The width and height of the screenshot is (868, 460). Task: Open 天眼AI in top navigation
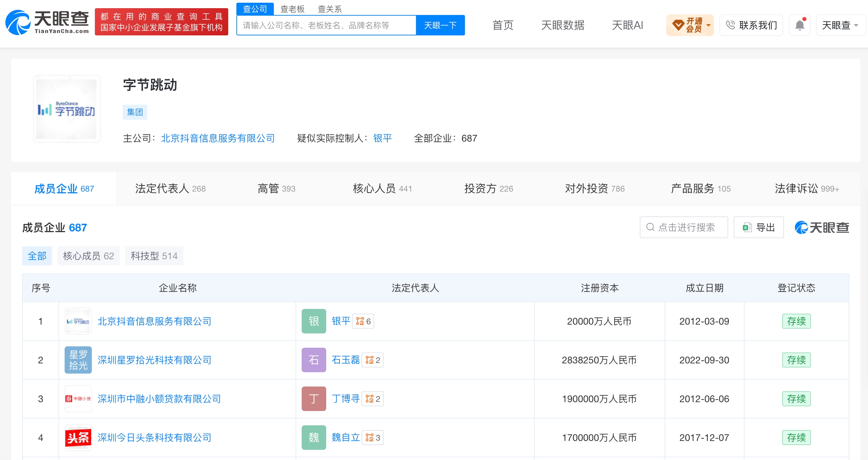627,25
